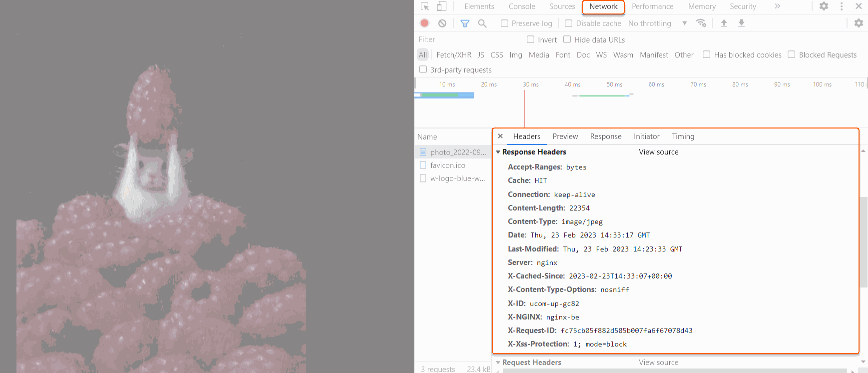Screen dimensions: 868x373
Task: Select the favicon.ico request row
Action: 453,165
